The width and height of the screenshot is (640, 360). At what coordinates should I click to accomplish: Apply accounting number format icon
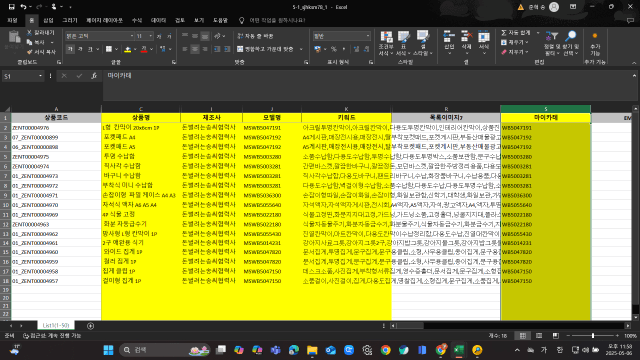(x=318, y=49)
